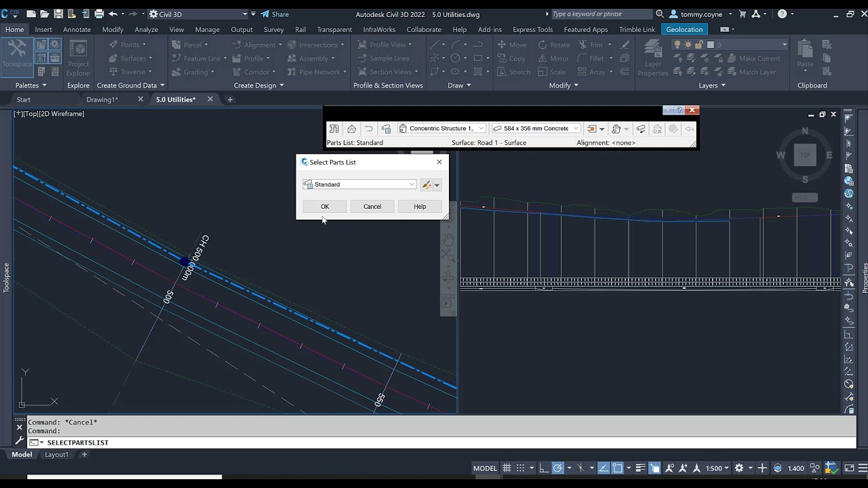Toggle snap mode in status bar

(x=521, y=468)
